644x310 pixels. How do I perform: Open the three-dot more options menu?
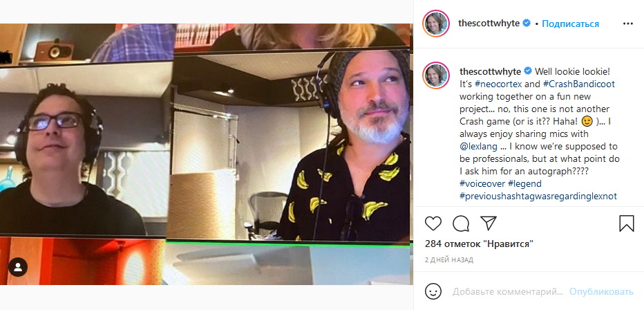pos(628,24)
